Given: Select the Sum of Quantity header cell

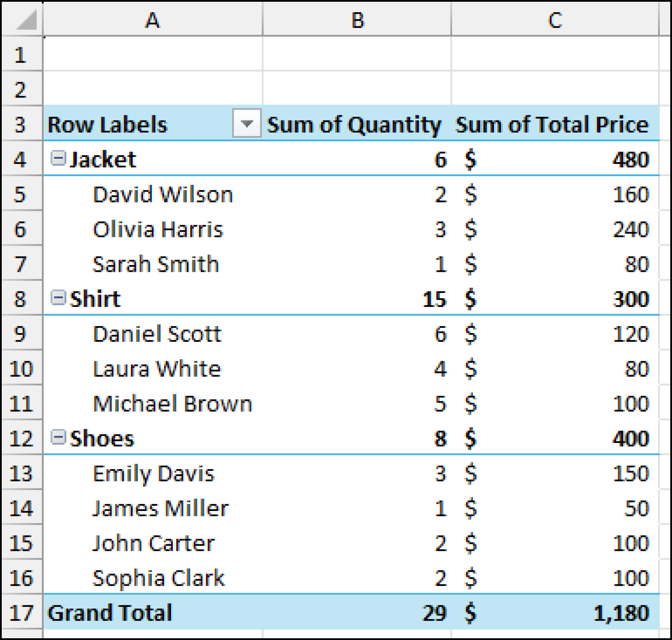Looking at the screenshot, I should 355,125.
